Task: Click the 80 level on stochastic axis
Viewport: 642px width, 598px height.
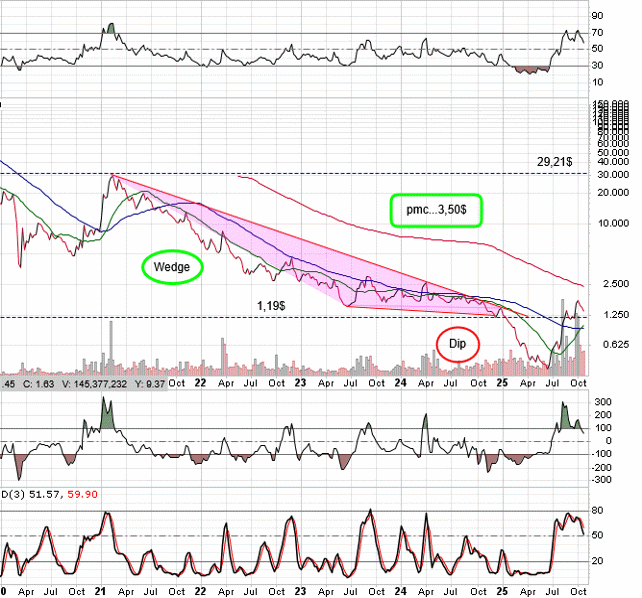Action: click(x=597, y=510)
